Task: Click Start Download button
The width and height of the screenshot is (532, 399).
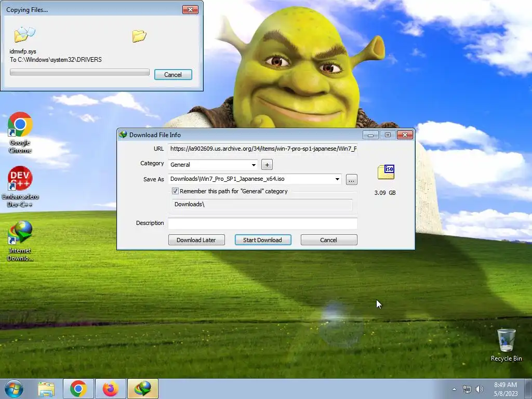Action: (262, 240)
